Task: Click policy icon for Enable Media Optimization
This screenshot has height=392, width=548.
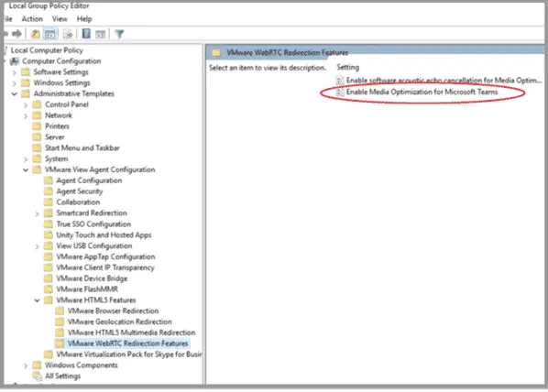Action: pos(340,93)
